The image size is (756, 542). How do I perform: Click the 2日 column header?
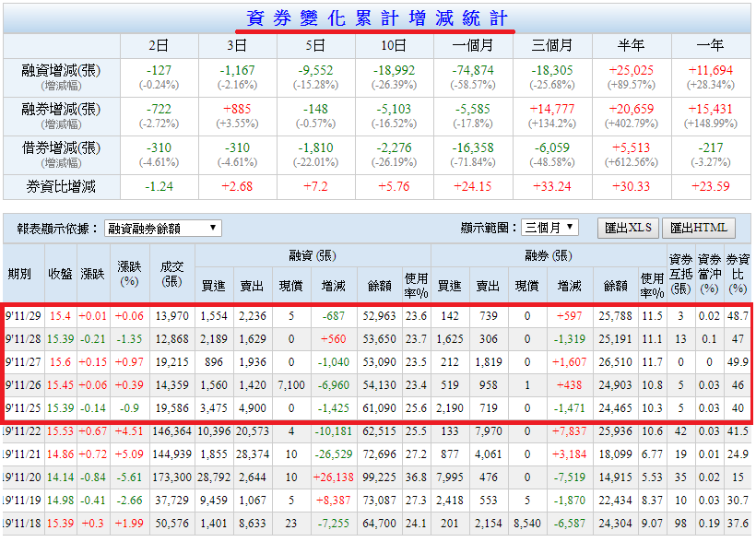click(x=159, y=46)
